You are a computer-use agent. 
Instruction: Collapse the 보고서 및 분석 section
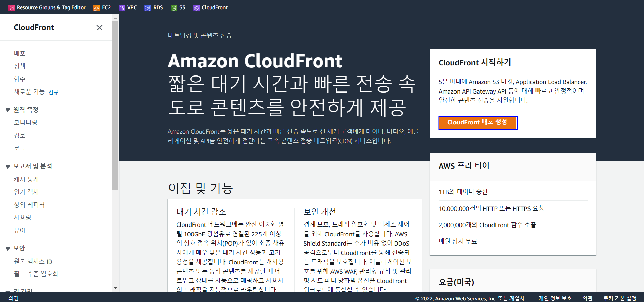coord(7,166)
